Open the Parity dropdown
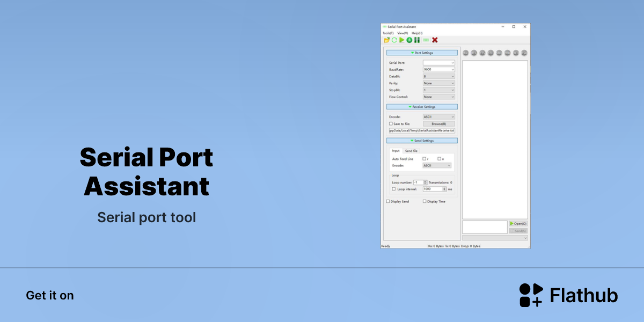The width and height of the screenshot is (644, 322). (439, 83)
